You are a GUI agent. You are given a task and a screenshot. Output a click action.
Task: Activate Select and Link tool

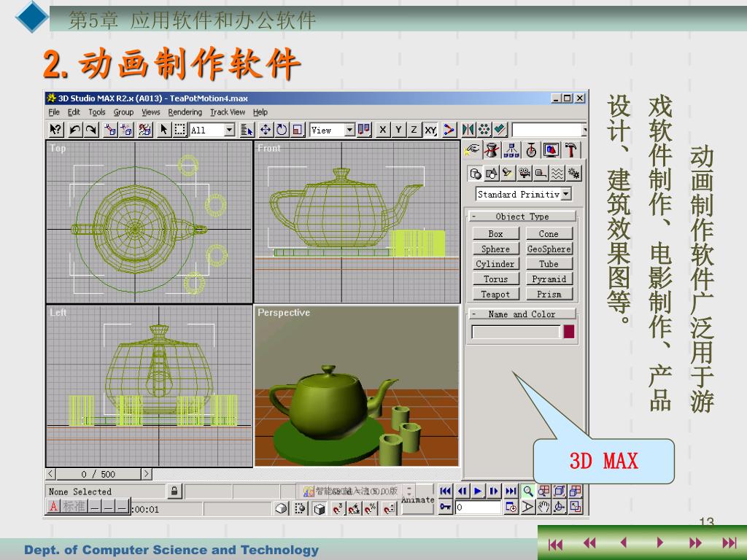[x=111, y=130]
